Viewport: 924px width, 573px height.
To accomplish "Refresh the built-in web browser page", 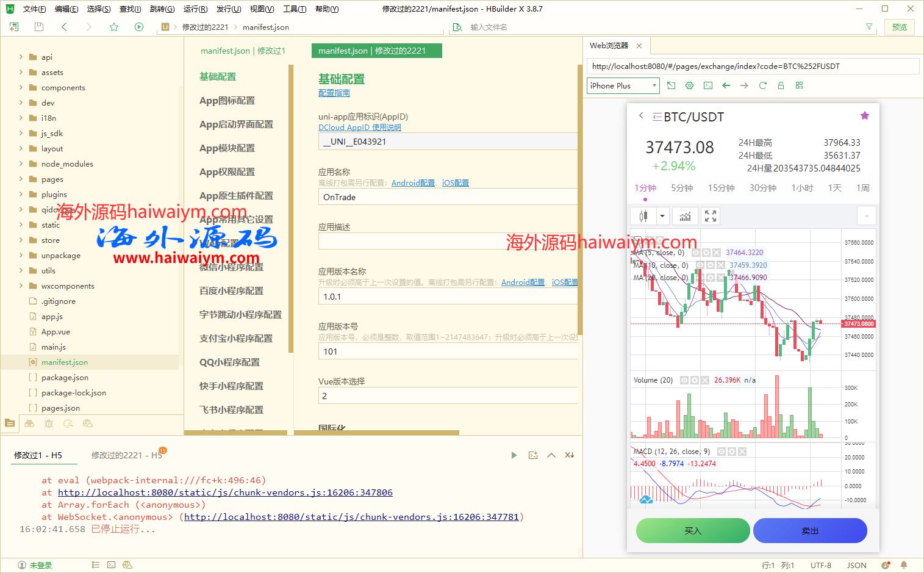I will [762, 85].
